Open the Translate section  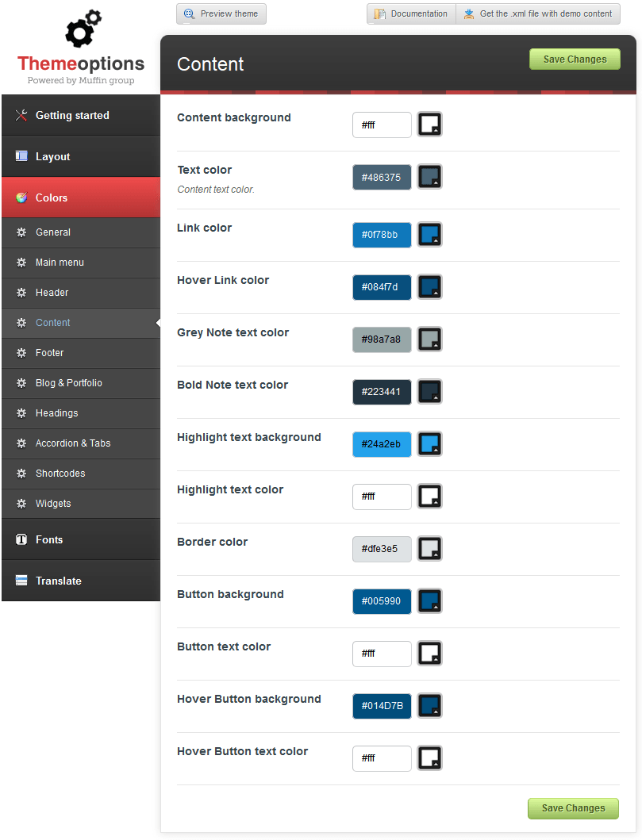81,581
